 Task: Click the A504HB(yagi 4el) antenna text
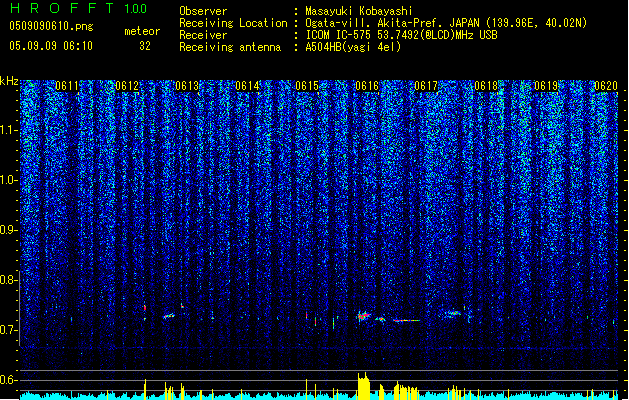tap(353, 47)
